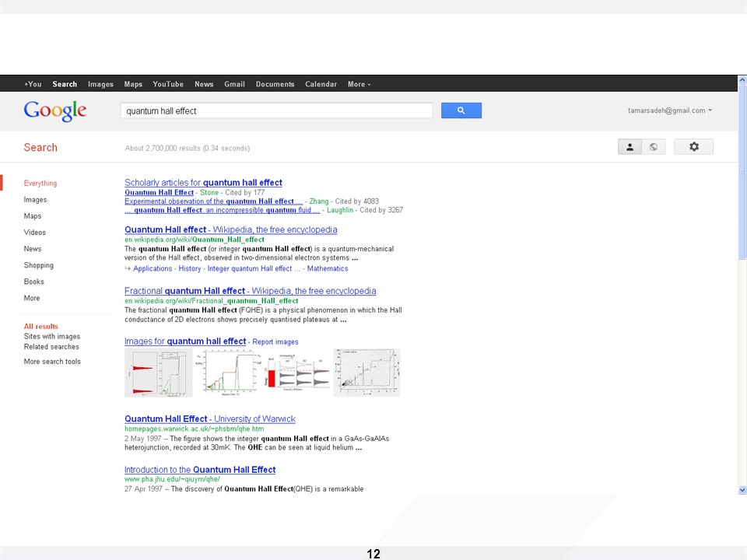Click 'About 2,700,000 results' text

[x=163, y=149]
